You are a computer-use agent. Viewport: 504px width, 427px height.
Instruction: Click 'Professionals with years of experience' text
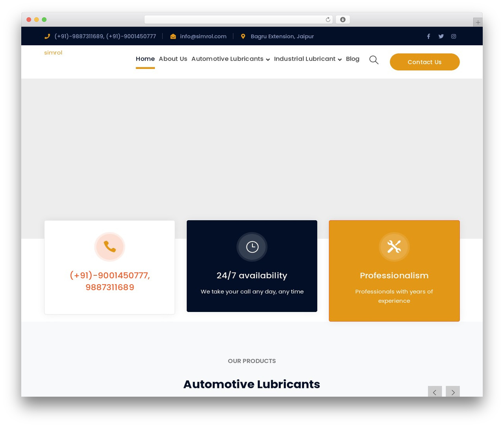394,296
